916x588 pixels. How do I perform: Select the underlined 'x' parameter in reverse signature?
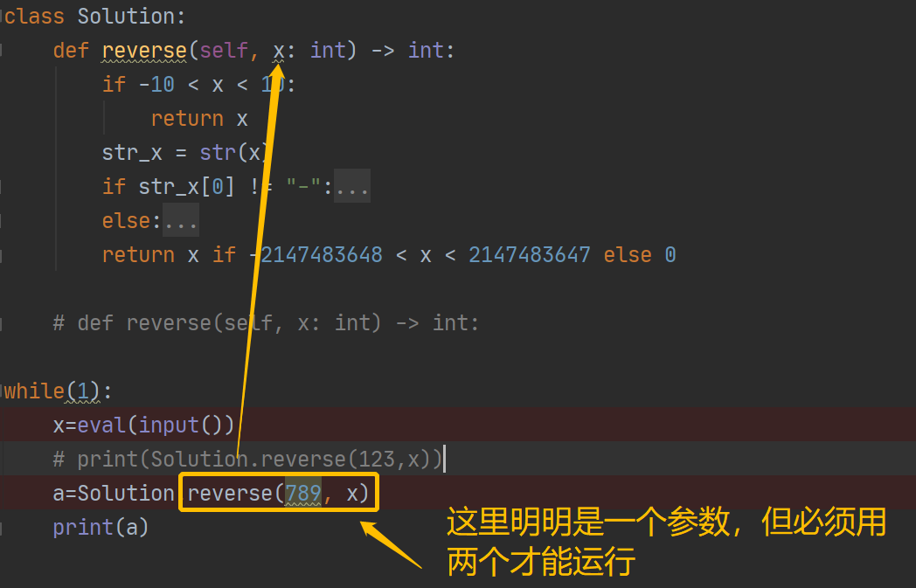[279, 51]
